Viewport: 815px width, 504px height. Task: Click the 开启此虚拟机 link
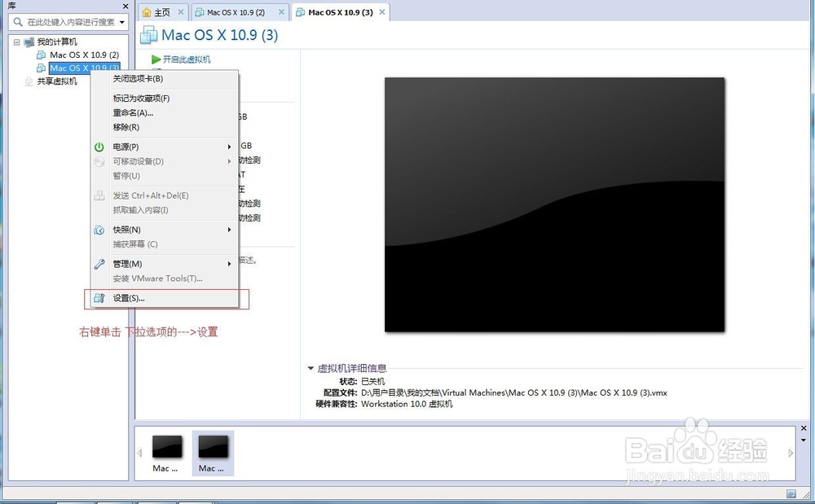187,59
